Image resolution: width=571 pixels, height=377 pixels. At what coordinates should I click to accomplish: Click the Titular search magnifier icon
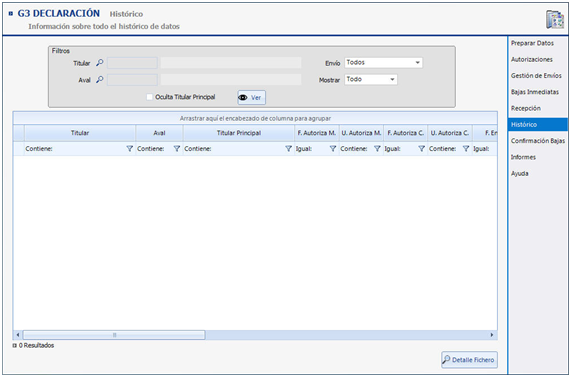[x=99, y=63]
